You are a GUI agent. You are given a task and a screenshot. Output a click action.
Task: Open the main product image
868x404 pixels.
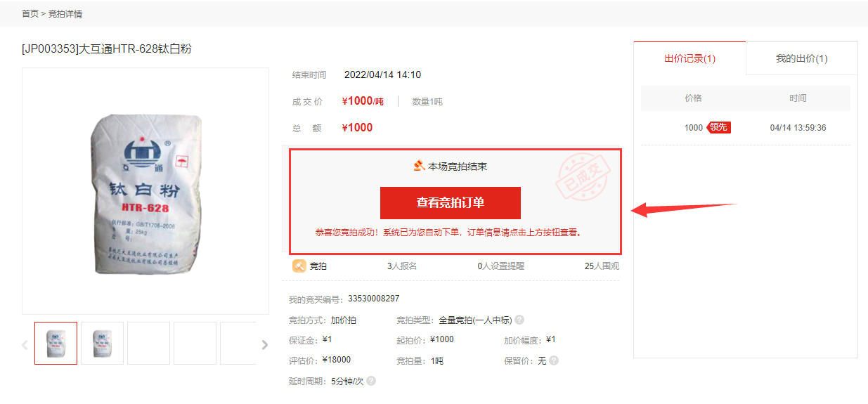[x=145, y=191]
